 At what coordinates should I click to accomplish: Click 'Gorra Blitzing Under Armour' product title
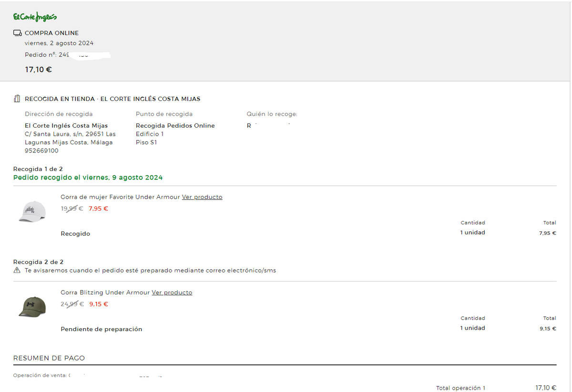coord(105,292)
